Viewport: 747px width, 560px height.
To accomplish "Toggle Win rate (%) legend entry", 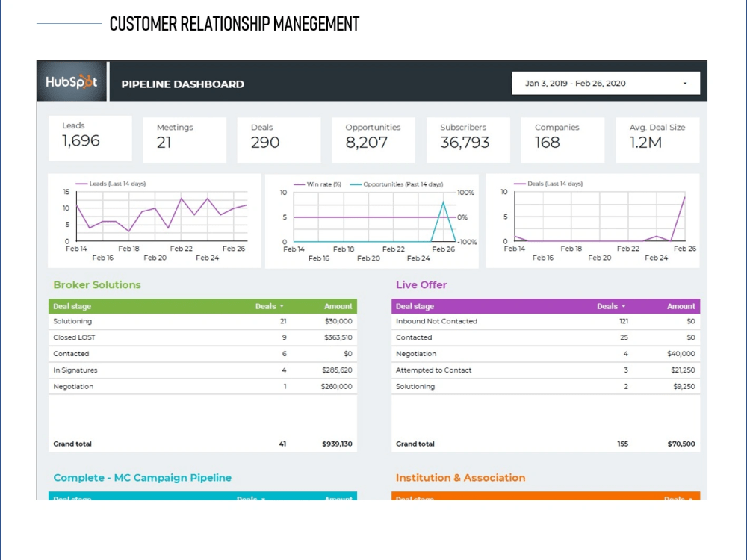I will click(x=317, y=184).
